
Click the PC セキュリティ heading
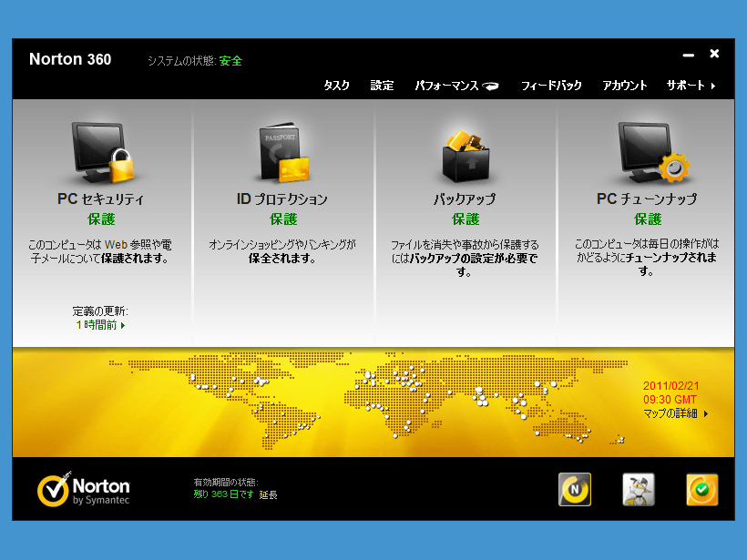tap(100, 199)
